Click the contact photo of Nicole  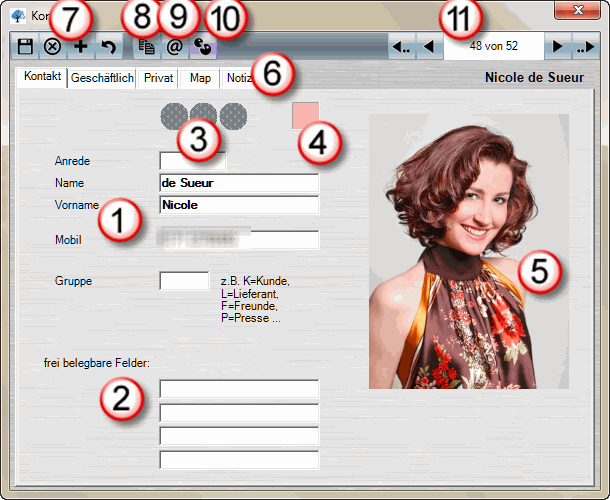coord(468,250)
